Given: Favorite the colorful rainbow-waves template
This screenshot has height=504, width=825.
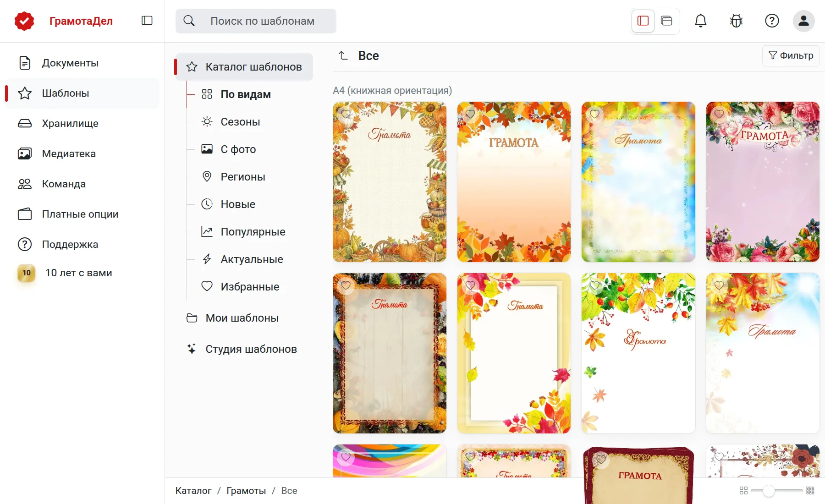Looking at the screenshot, I should [x=346, y=457].
